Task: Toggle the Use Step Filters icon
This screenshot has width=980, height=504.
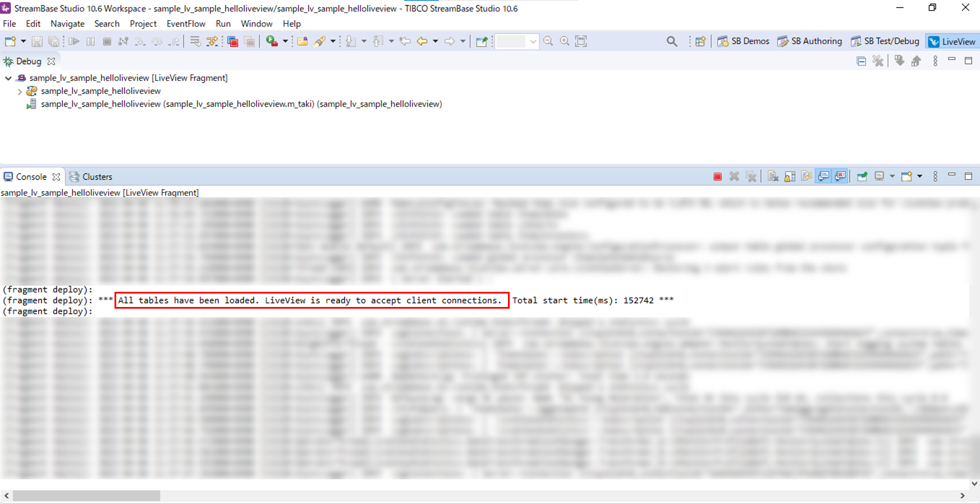Action: 212,42
